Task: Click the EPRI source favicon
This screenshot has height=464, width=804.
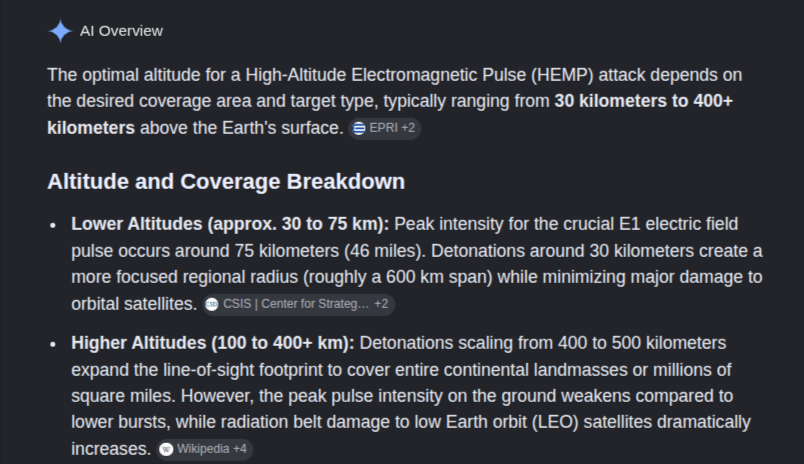Action: pyautogui.click(x=359, y=128)
